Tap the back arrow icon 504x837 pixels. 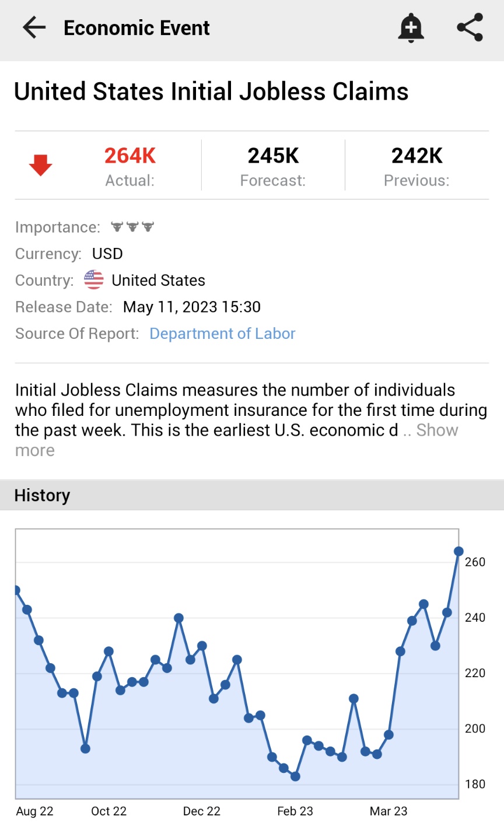click(x=34, y=27)
